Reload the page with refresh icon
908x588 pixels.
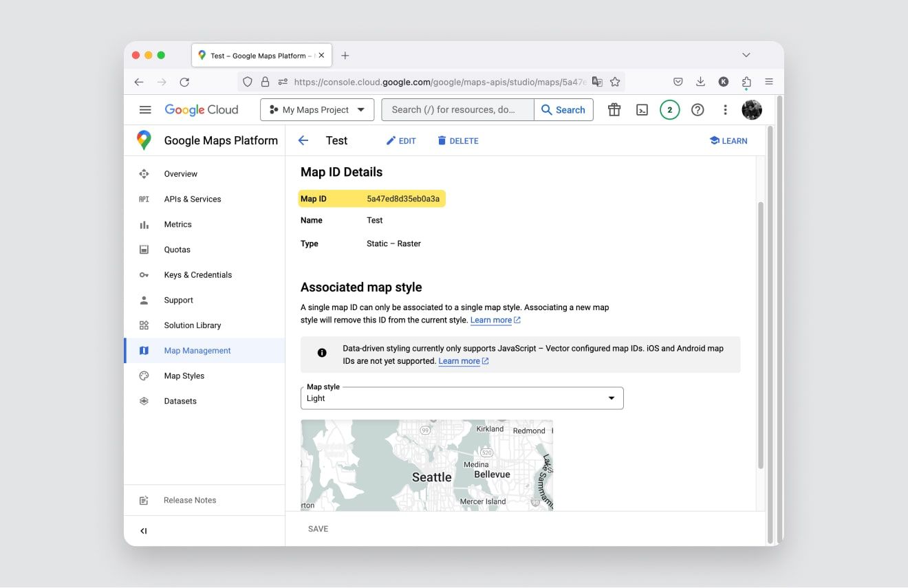pos(184,82)
